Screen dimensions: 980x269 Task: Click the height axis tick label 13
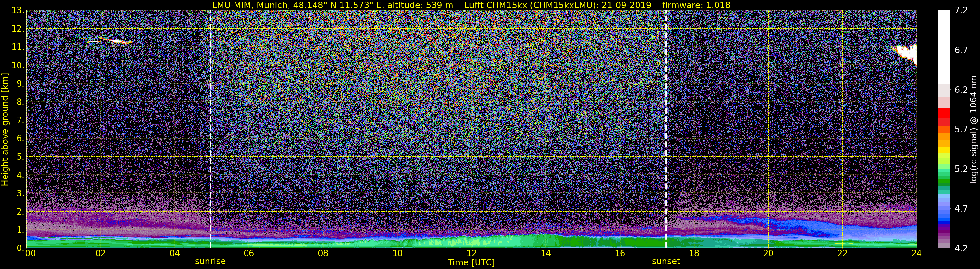(18, 11)
